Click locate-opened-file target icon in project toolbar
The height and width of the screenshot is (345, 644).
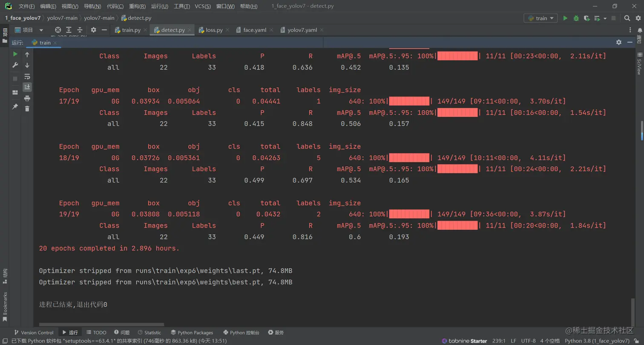[58, 30]
